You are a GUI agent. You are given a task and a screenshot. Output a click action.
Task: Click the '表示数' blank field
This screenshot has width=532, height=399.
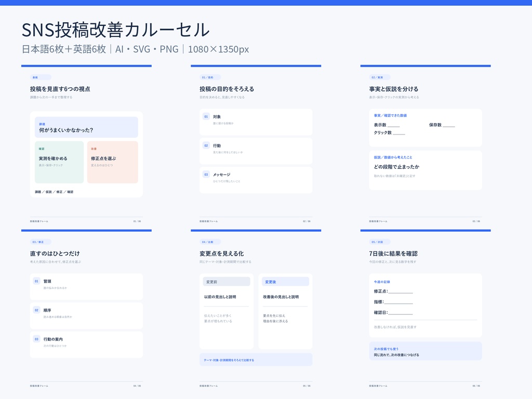[x=394, y=125]
